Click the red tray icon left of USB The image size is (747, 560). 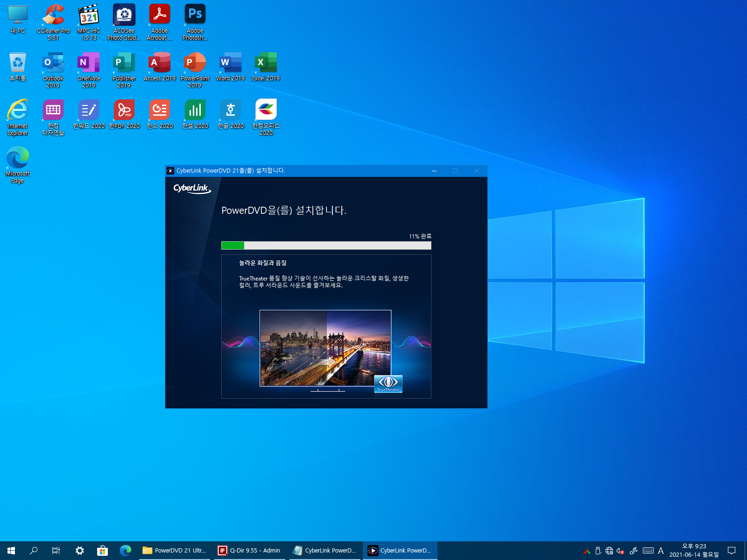tap(587, 551)
